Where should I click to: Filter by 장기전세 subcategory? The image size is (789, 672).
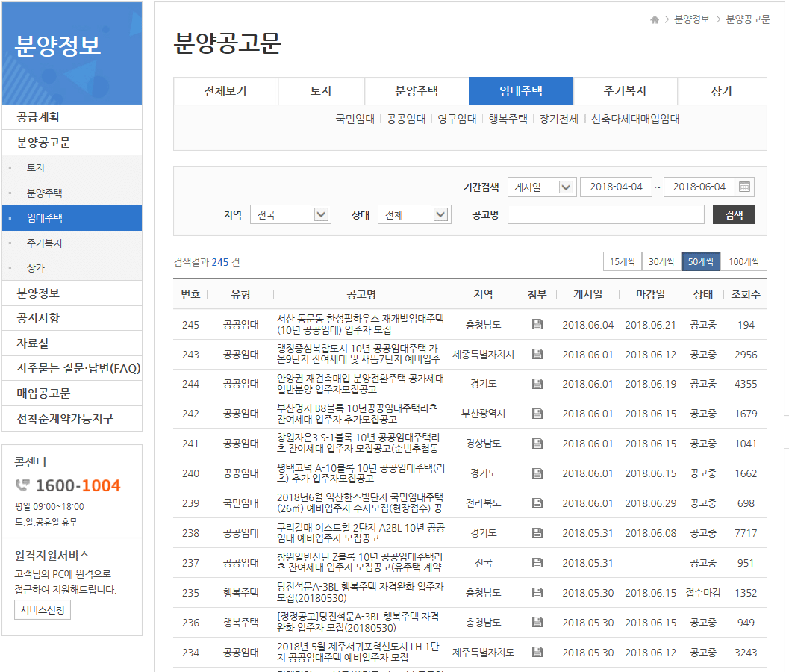[559, 119]
